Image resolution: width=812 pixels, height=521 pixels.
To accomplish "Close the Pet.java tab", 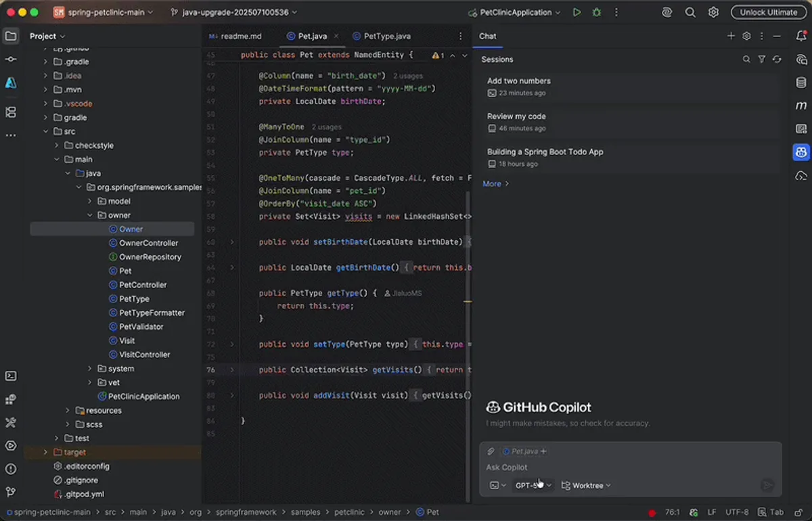I will coord(336,37).
